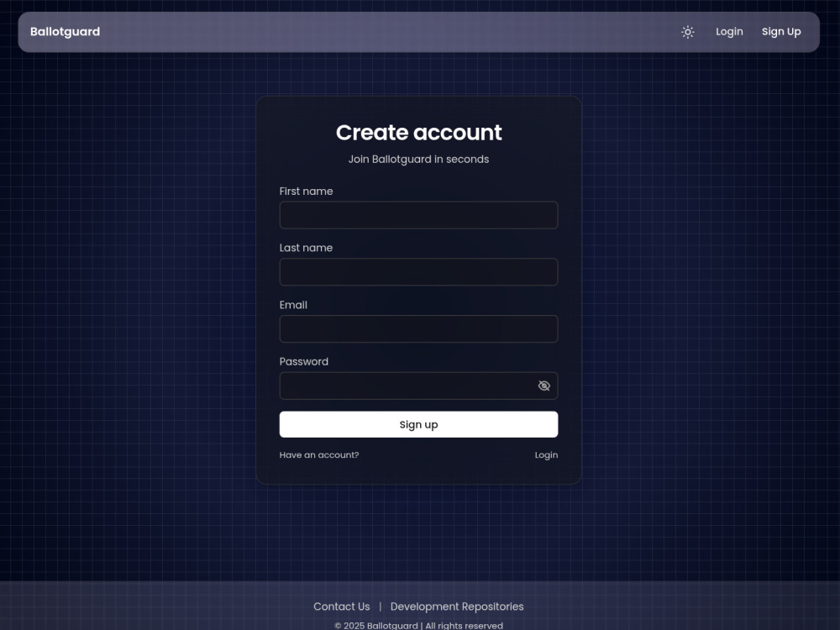Open Sign Up in the top navigation
This screenshot has width=840, height=630.
point(781,32)
